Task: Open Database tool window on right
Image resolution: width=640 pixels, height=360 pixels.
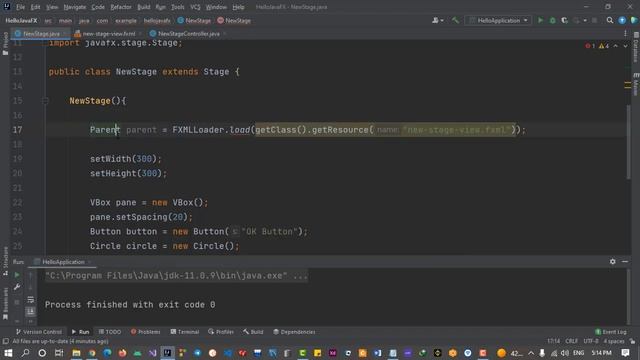Action: tap(636, 47)
